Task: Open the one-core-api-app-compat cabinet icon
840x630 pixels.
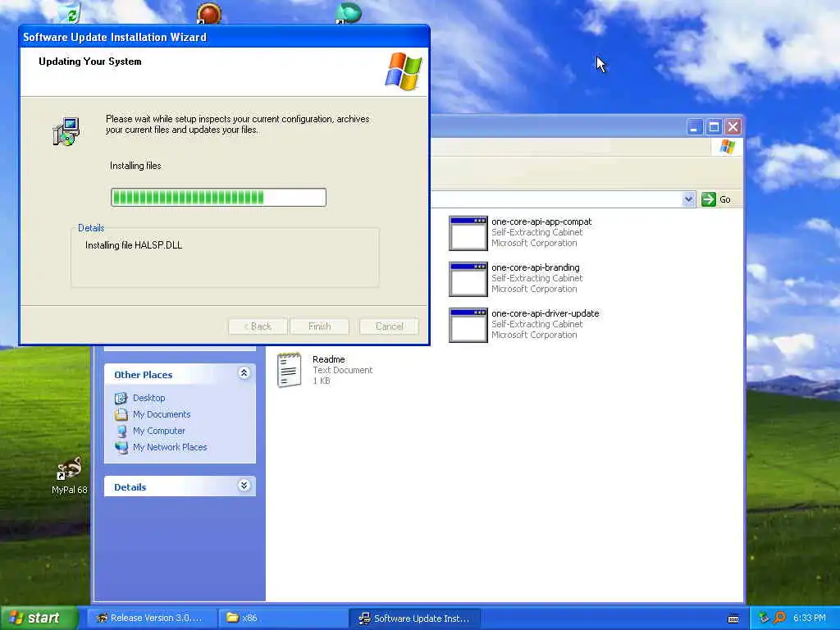Action: click(x=468, y=233)
